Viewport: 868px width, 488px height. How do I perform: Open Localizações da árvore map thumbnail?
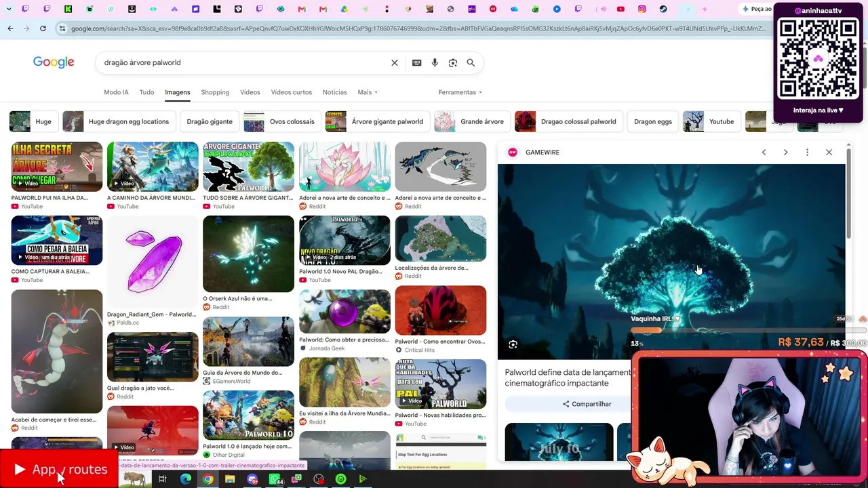tap(441, 239)
